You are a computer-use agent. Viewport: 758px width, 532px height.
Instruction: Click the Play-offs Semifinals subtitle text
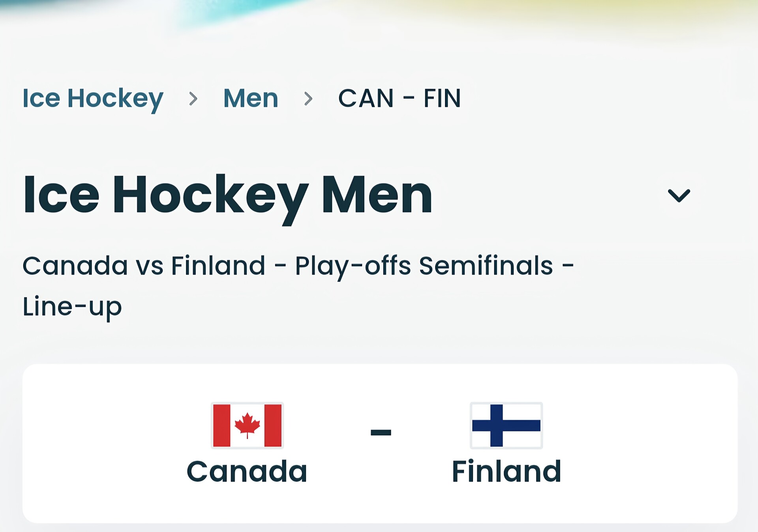click(424, 266)
